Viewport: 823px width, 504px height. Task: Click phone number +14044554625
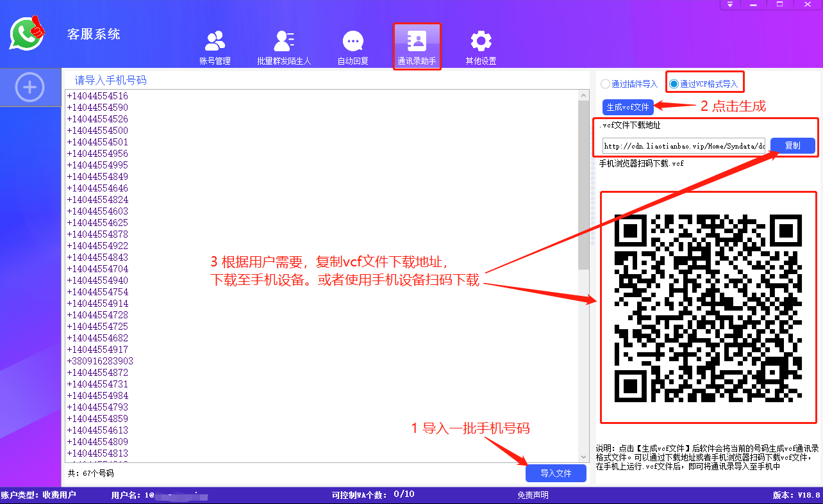[97, 223]
